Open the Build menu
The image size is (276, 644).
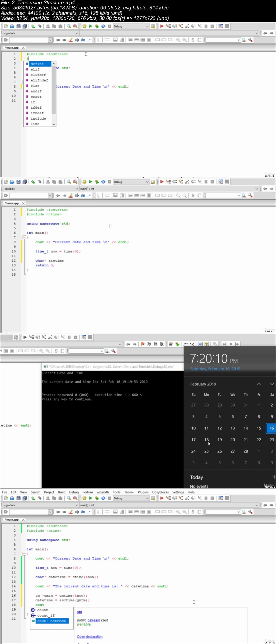point(62,492)
